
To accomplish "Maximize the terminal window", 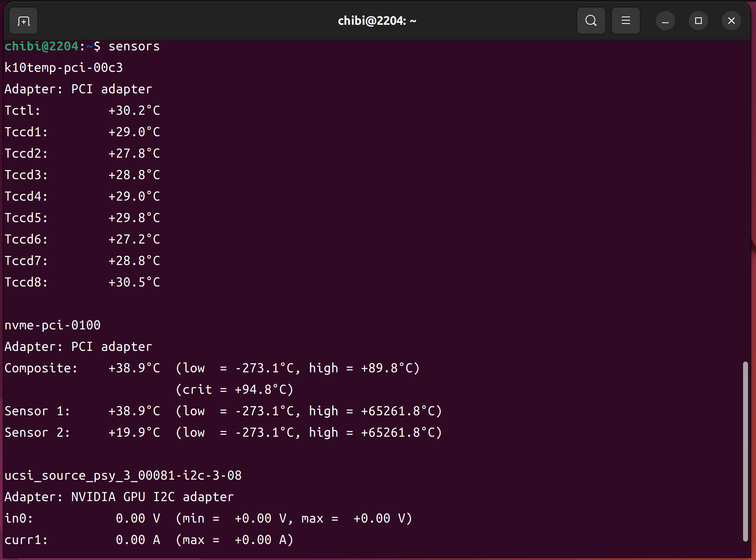I will [x=698, y=21].
